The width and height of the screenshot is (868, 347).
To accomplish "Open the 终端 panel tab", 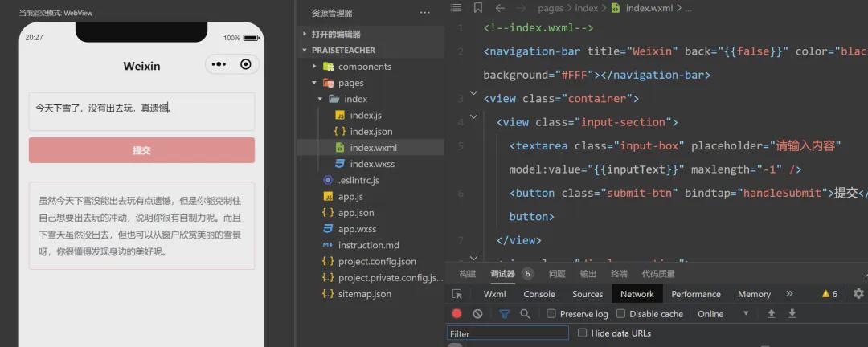I will (x=619, y=273).
